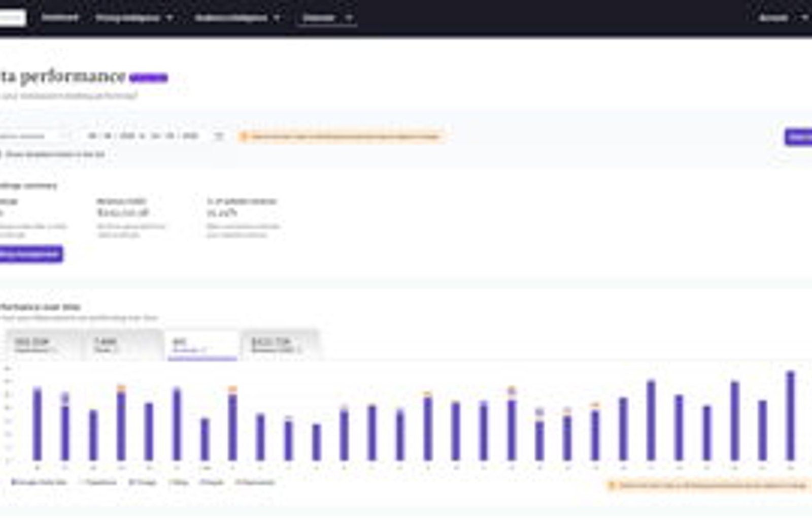The image size is (812, 524).
Task: Click the white logo in the navigation bar
Action: [x=12, y=18]
